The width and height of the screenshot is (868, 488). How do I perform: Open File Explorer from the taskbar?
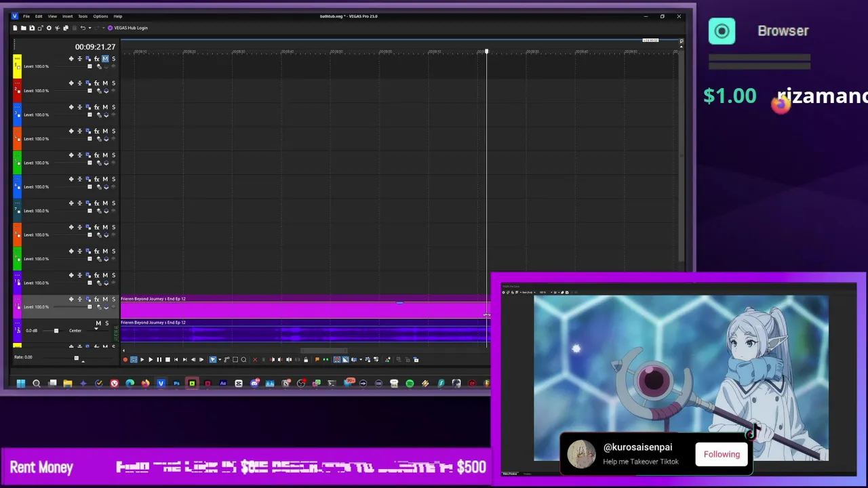(x=68, y=383)
